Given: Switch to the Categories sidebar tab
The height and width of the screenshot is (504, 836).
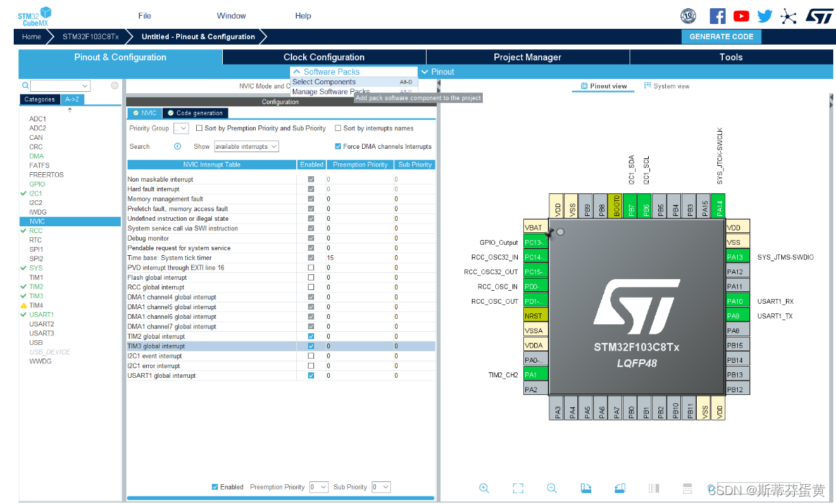Looking at the screenshot, I should click(40, 99).
